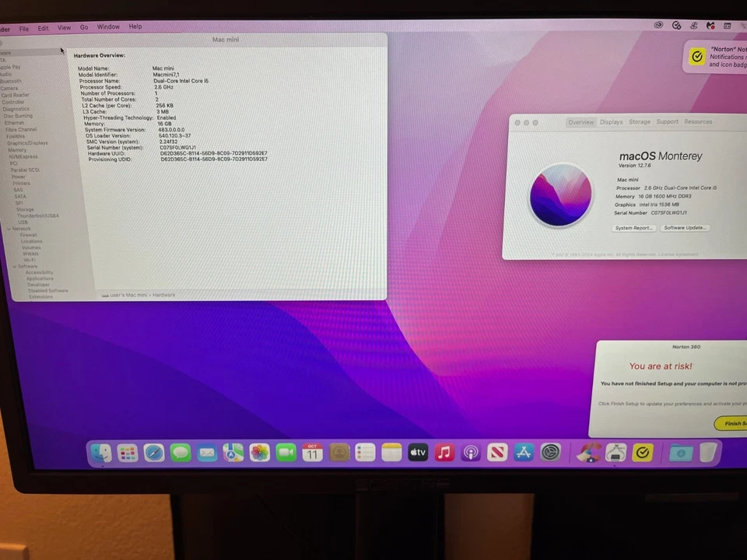Click the Norton icon in the menu bar
Screen dimensions: 747x560
(676, 26)
